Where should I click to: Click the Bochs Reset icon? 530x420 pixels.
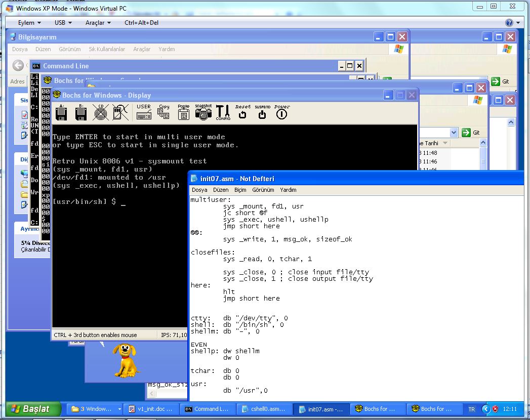pyautogui.click(x=242, y=112)
